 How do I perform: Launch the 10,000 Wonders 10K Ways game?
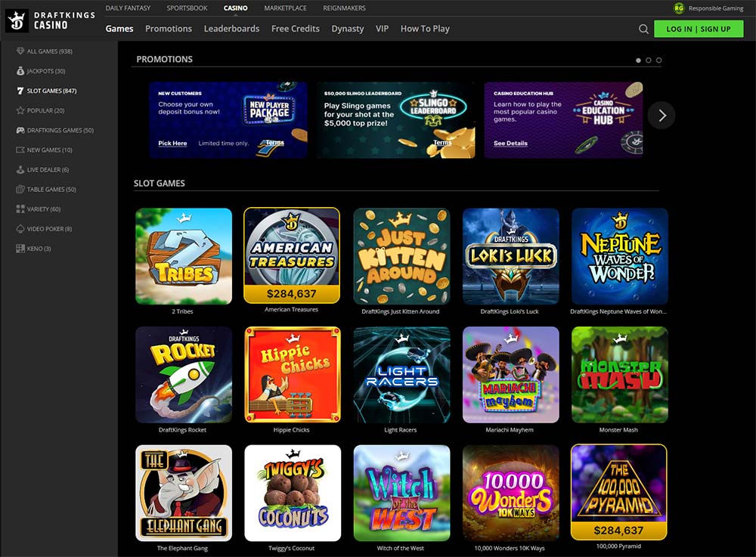(510, 493)
